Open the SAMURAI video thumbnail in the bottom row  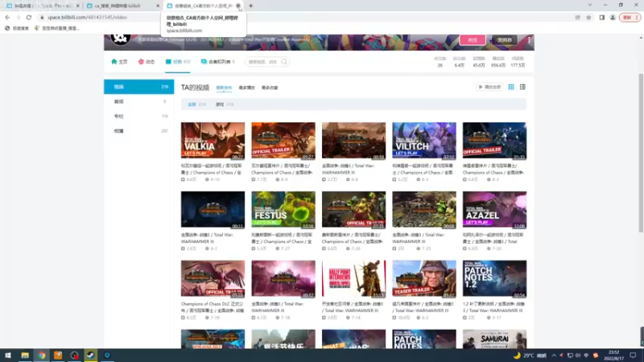point(494,339)
